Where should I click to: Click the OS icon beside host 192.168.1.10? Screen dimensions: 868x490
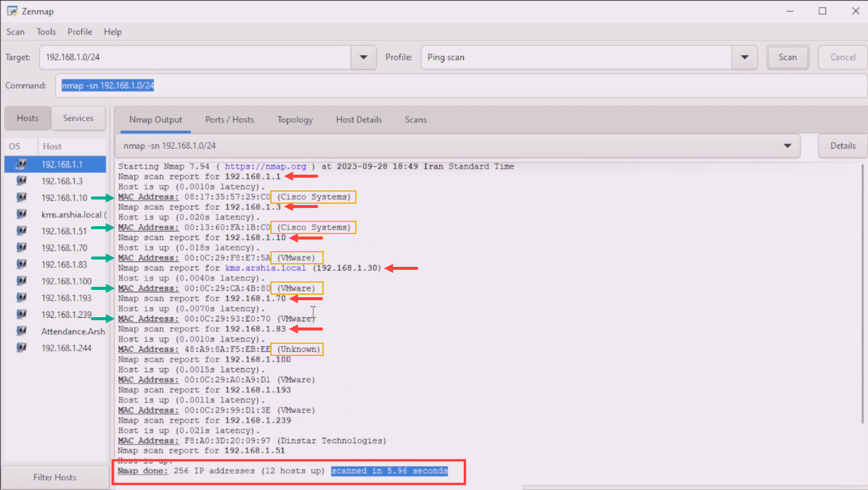(22, 197)
